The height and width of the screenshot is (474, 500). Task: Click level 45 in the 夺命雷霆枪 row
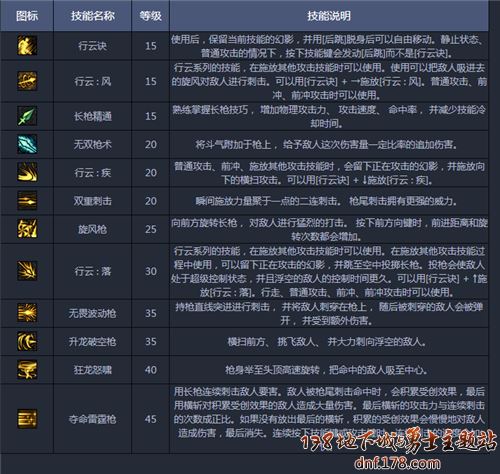click(151, 420)
